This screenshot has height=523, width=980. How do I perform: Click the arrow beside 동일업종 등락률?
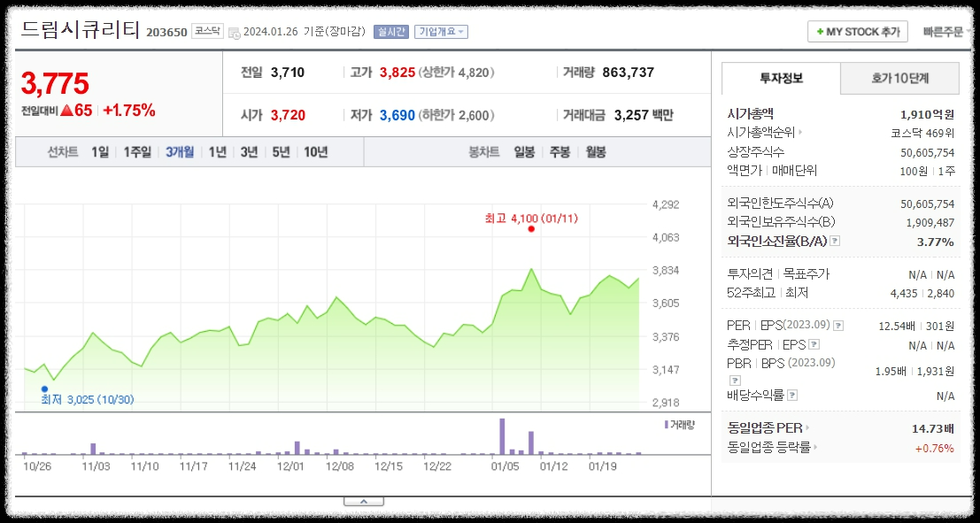click(x=816, y=448)
